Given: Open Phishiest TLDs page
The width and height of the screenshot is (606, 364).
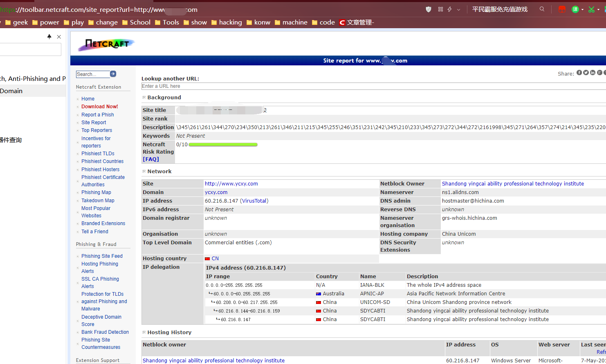Looking at the screenshot, I should click(98, 153).
